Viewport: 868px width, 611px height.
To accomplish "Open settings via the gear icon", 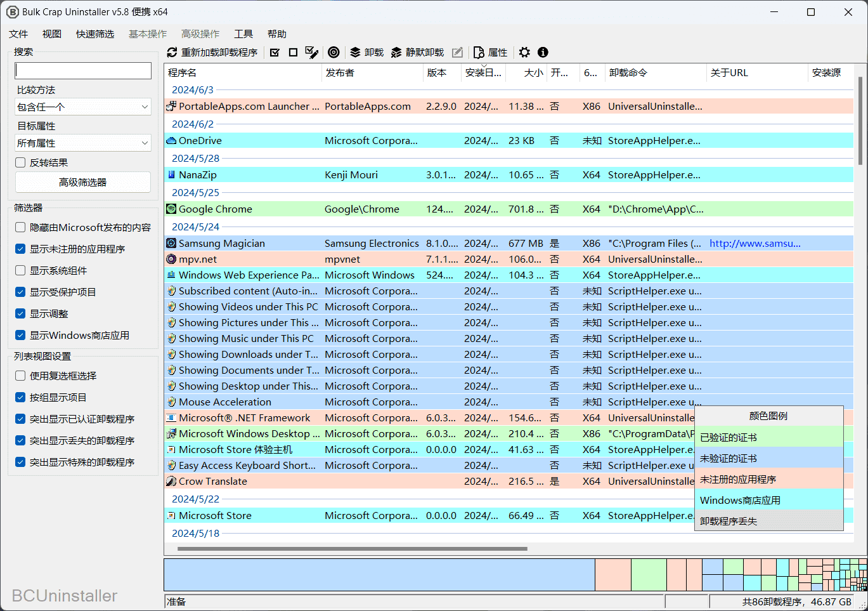I will click(524, 52).
